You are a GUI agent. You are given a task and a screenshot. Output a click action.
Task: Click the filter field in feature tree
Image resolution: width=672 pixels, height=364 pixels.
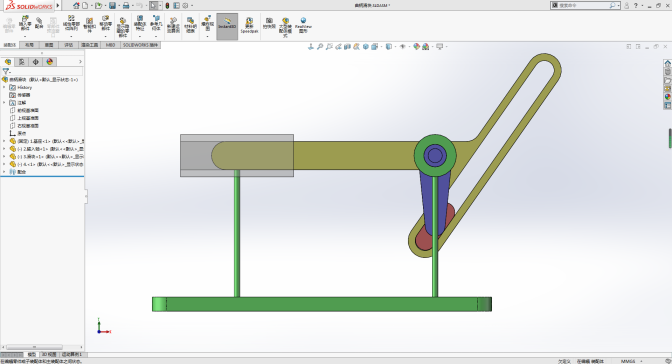point(42,72)
